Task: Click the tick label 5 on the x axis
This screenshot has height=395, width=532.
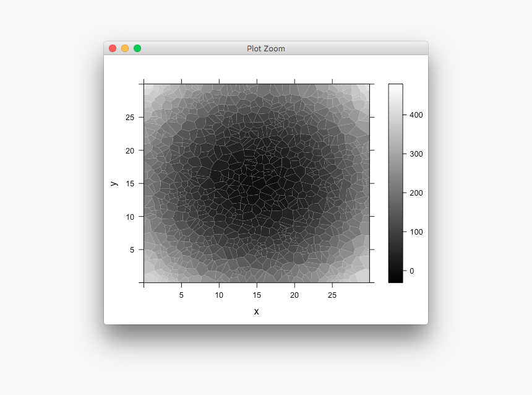Action: click(182, 295)
